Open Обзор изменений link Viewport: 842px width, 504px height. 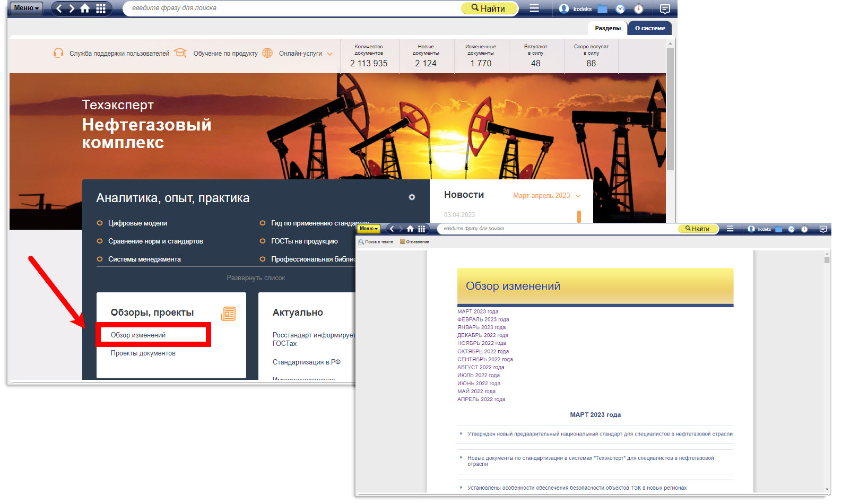click(138, 335)
